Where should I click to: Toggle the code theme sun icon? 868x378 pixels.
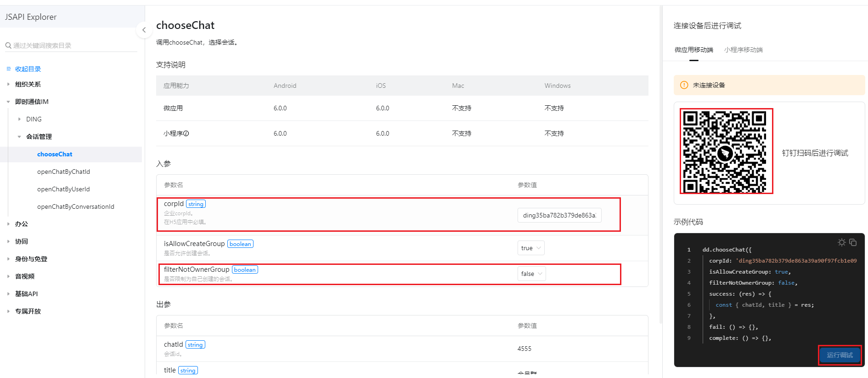(841, 242)
